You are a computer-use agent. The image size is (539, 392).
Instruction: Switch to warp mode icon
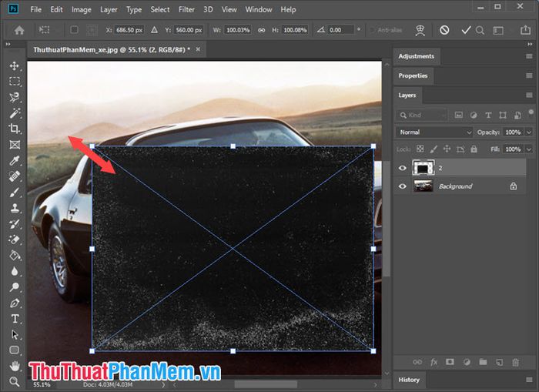420,30
